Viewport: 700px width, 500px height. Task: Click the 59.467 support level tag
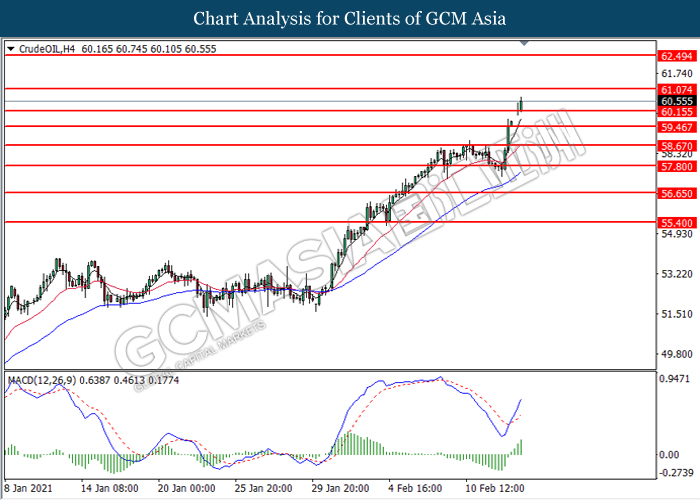[675, 128]
